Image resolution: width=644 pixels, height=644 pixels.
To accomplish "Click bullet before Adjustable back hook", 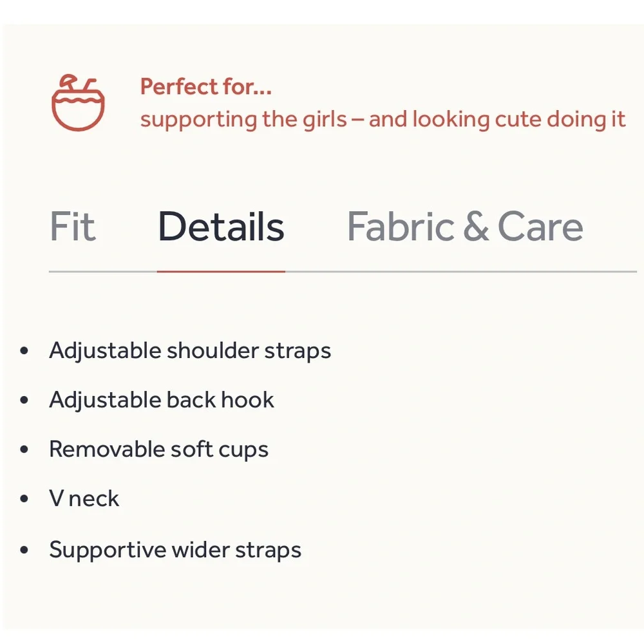I will coord(24,400).
